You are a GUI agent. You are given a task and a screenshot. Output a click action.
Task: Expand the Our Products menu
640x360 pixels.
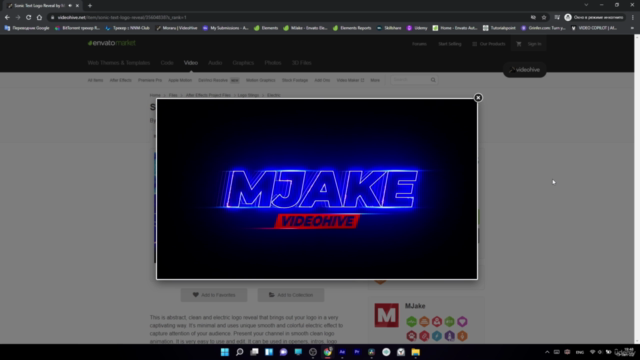coord(489,44)
